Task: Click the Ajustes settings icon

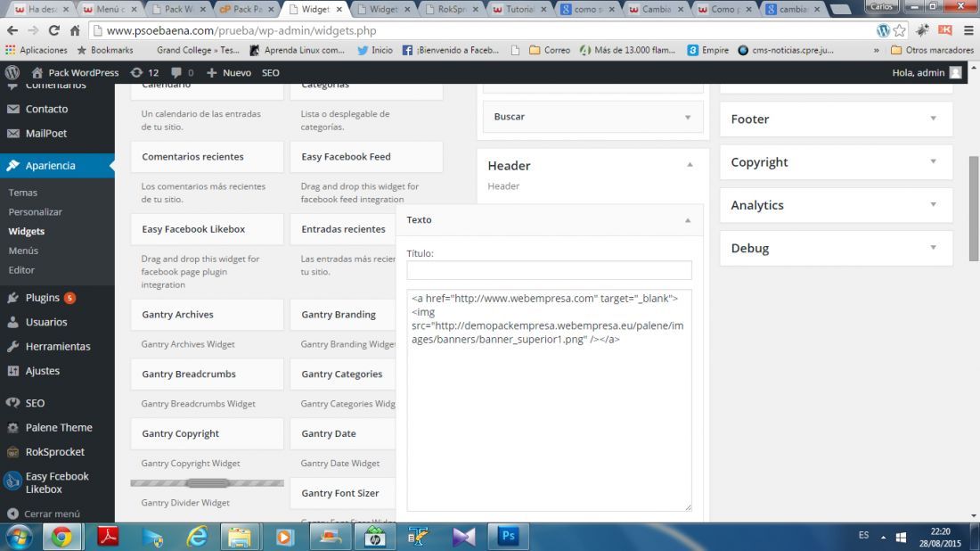Action: click(13, 371)
